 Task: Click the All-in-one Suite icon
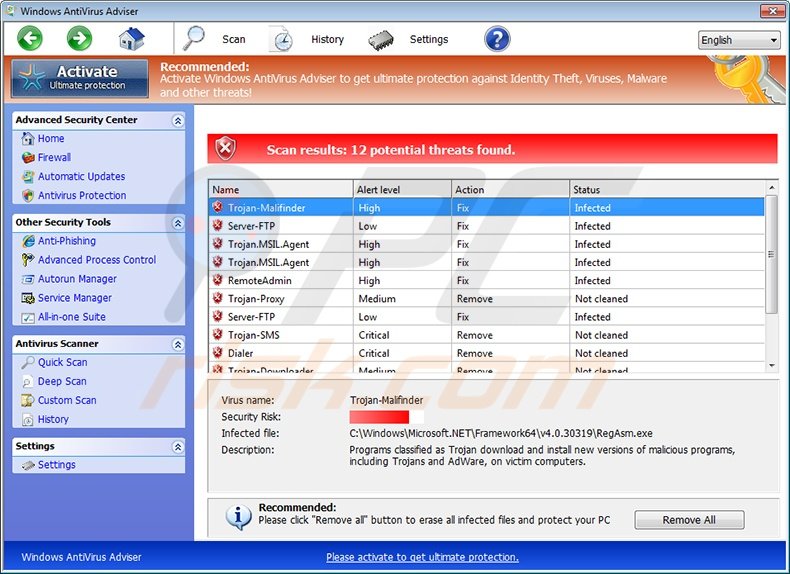point(28,317)
